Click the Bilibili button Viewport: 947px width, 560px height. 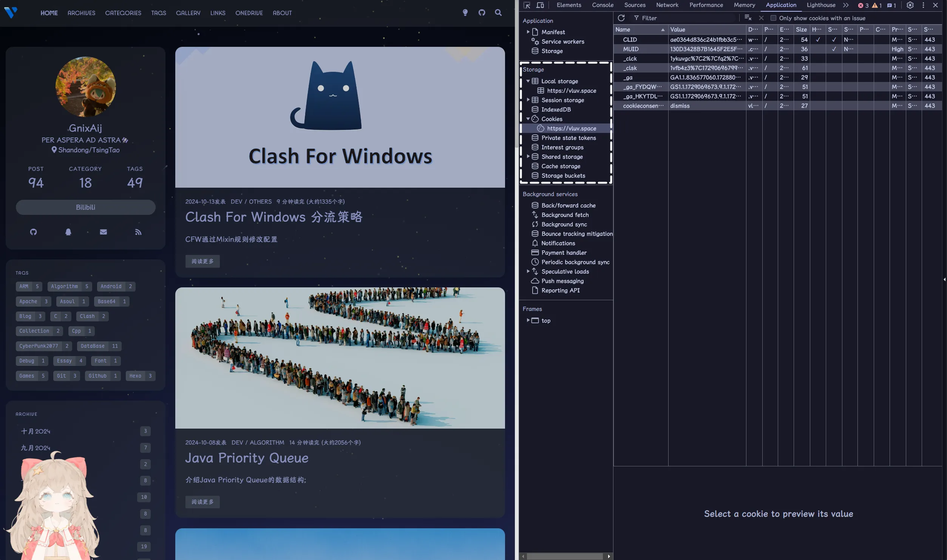coord(86,207)
